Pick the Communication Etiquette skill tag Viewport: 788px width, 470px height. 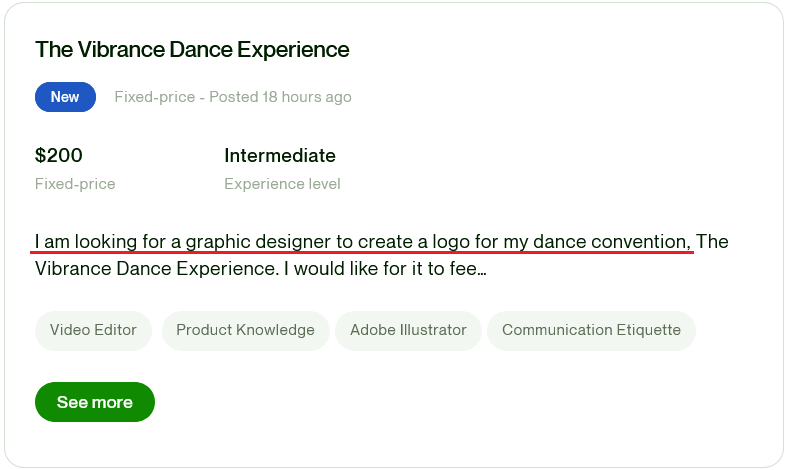(x=591, y=330)
